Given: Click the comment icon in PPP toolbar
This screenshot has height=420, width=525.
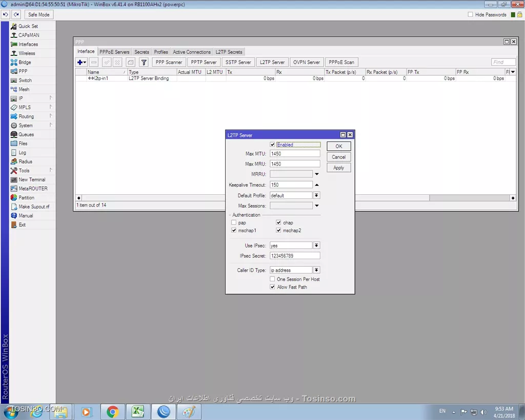Looking at the screenshot, I should (131, 62).
